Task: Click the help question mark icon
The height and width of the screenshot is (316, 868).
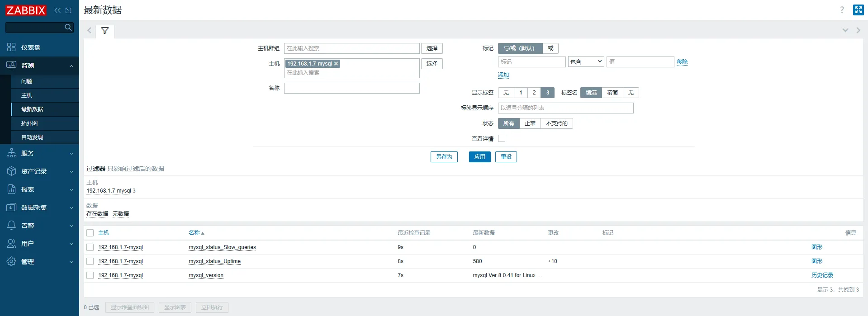Action: coord(842,10)
